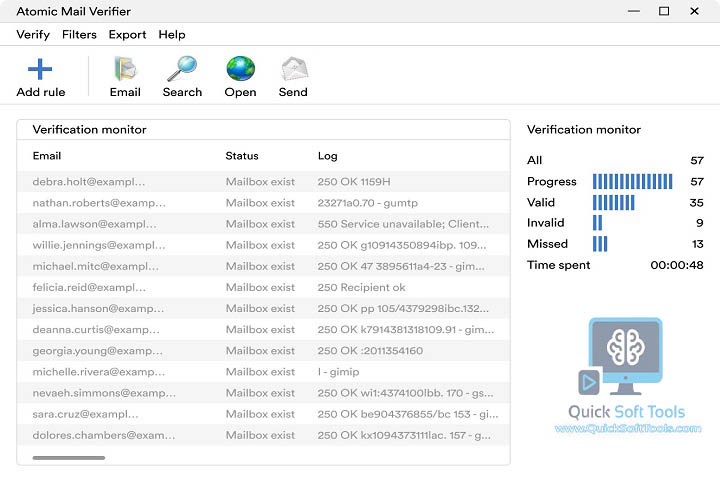Select the felicia.reid@exampl... row
The image size is (720, 480).
pyautogui.click(x=264, y=288)
